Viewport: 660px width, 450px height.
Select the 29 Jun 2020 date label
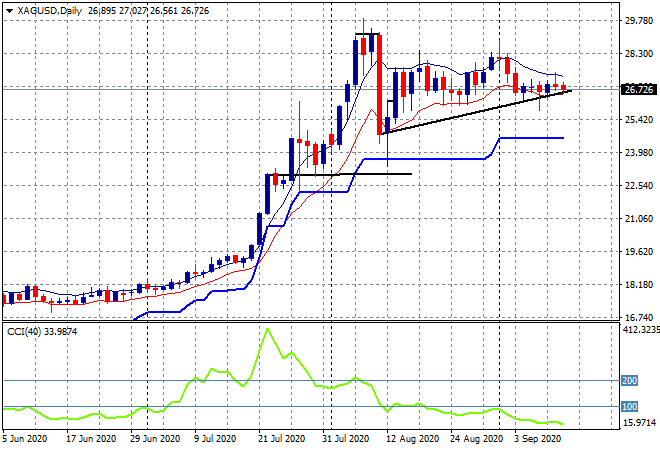(x=155, y=439)
